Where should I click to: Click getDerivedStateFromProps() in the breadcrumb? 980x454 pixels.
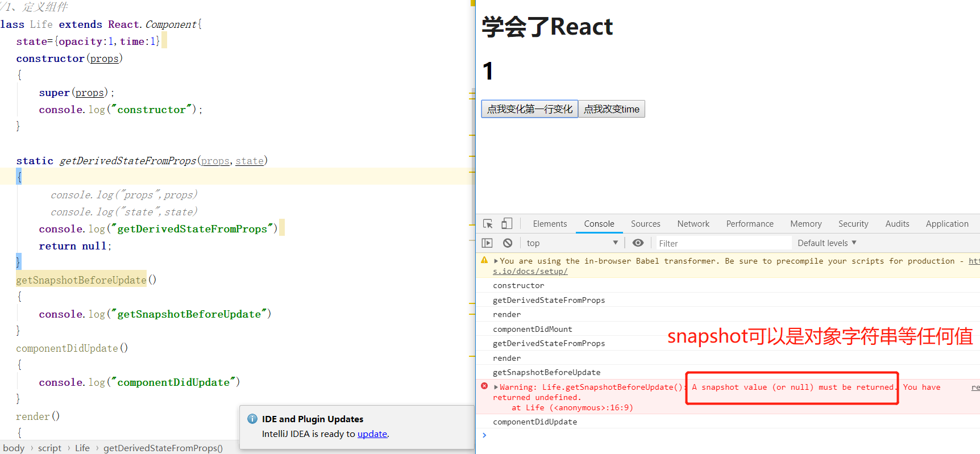[163, 448]
